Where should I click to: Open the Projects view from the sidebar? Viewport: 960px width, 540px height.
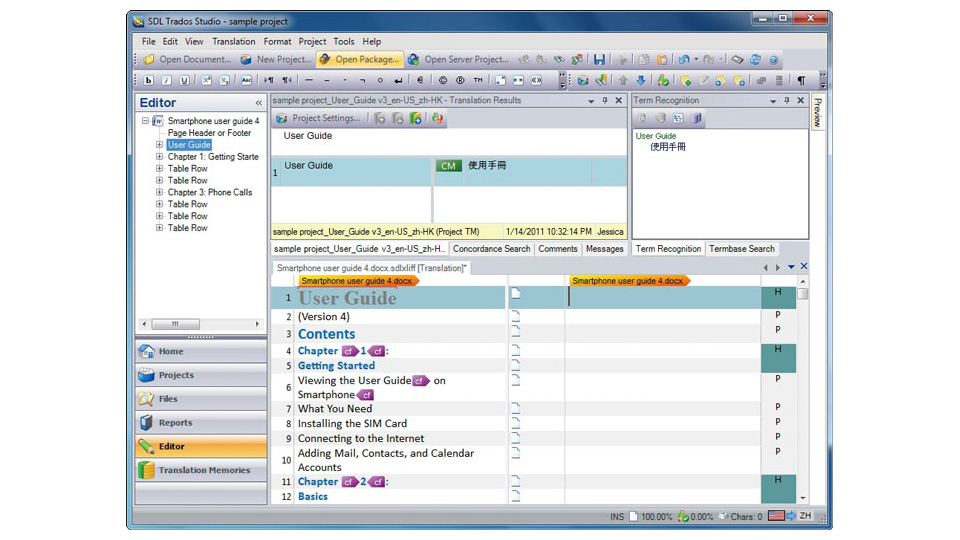pos(201,375)
